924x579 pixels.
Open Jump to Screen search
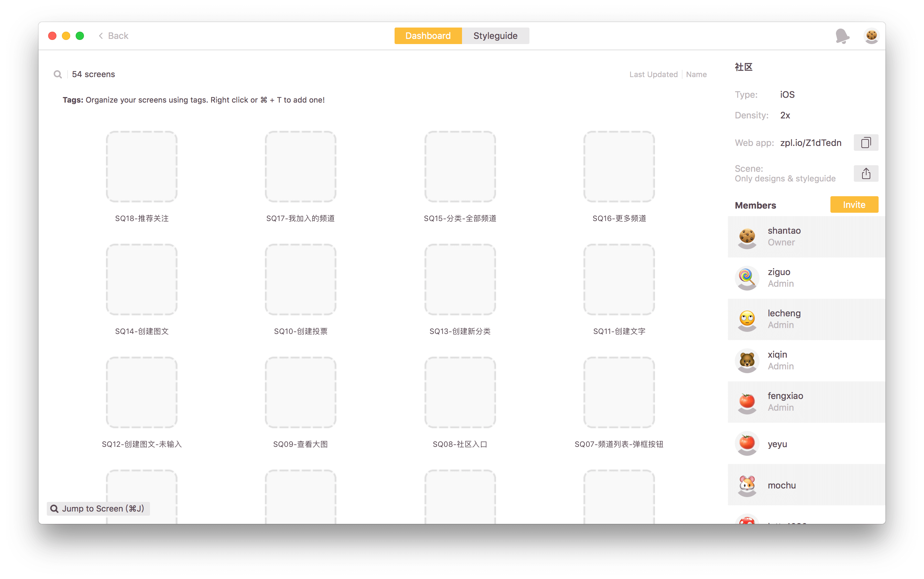click(x=98, y=508)
